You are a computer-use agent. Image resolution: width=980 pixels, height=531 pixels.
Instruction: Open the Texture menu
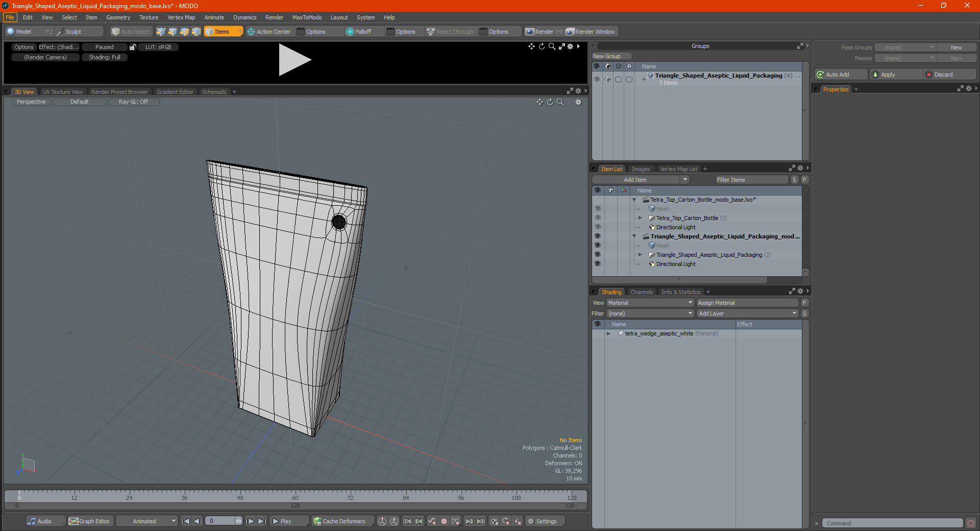(x=149, y=17)
